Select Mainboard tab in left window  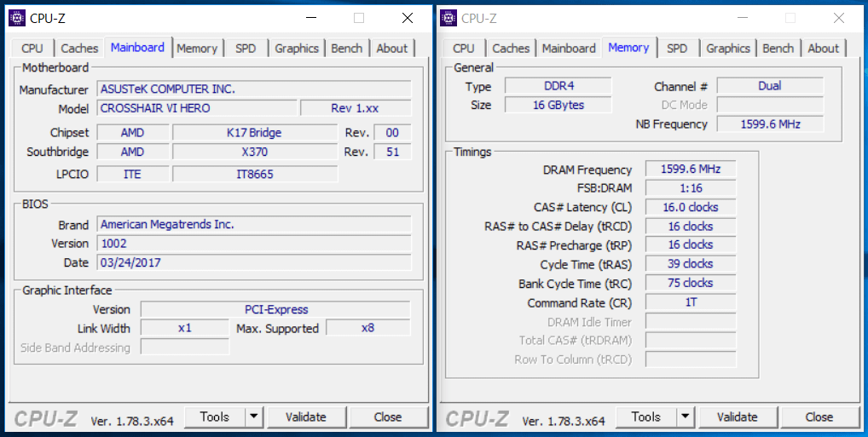pos(137,48)
